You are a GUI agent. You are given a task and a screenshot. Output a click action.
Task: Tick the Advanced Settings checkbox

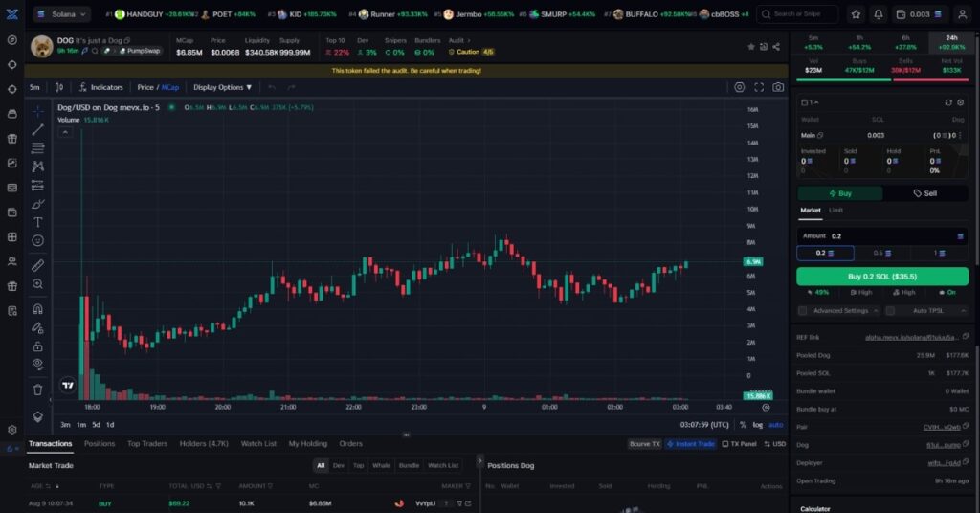click(803, 310)
